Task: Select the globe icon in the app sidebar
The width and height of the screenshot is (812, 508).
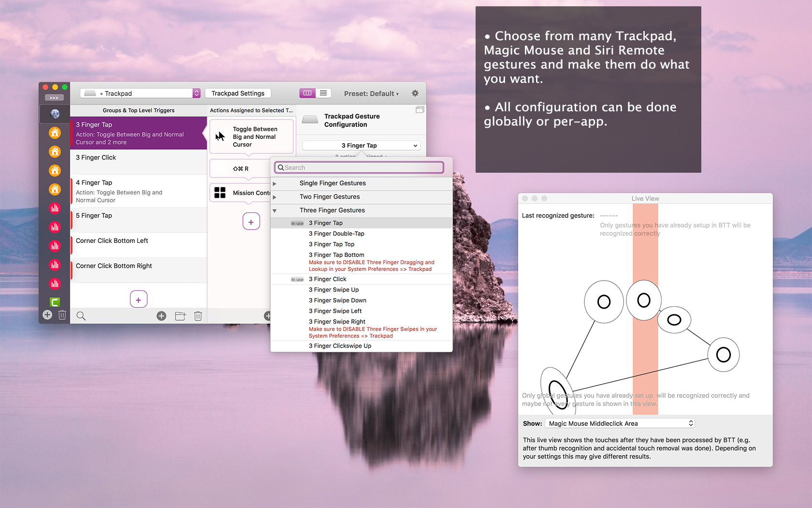Action: (55, 114)
